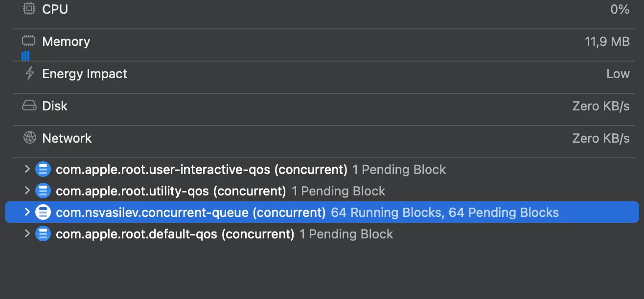Select the Disk row showing Zero KB/s
The height and width of the screenshot is (299, 644).
tap(318, 106)
